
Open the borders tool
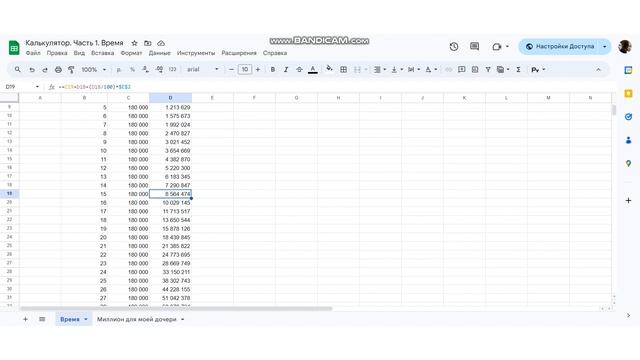[344, 70]
